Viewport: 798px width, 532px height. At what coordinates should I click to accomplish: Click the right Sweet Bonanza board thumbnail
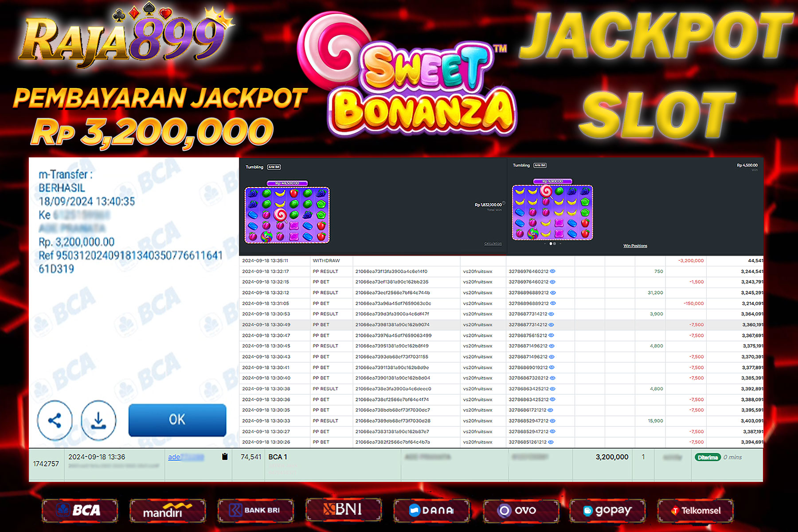point(552,213)
